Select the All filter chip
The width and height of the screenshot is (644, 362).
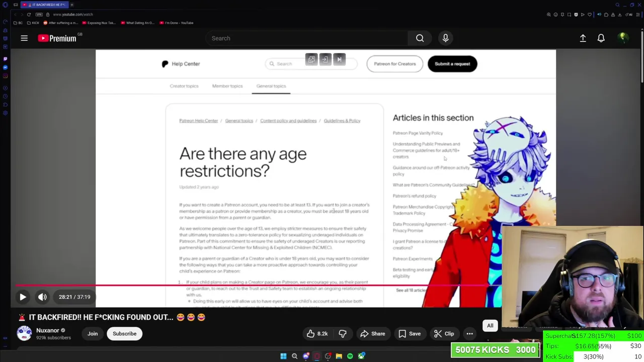490,325
